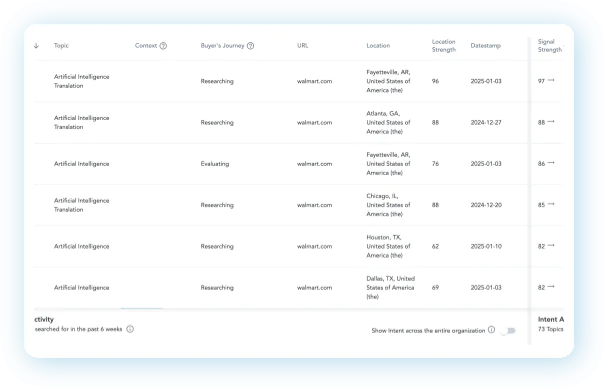Click location strength value 69
Screen dimensions: 605x388
coord(435,287)
